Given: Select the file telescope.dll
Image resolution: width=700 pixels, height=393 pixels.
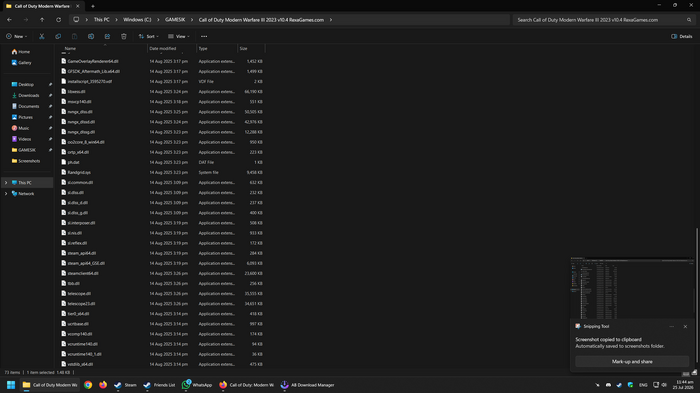Looking at the screenshot, I should 79,293.
